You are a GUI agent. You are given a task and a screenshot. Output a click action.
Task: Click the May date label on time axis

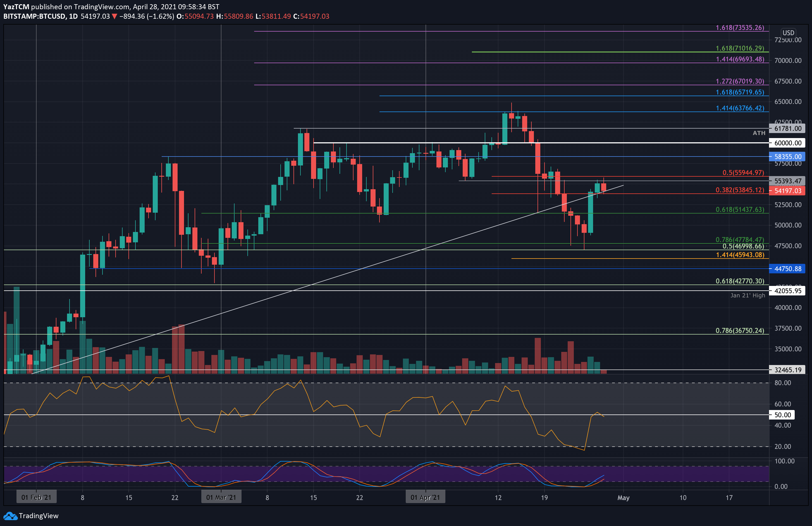623,498
